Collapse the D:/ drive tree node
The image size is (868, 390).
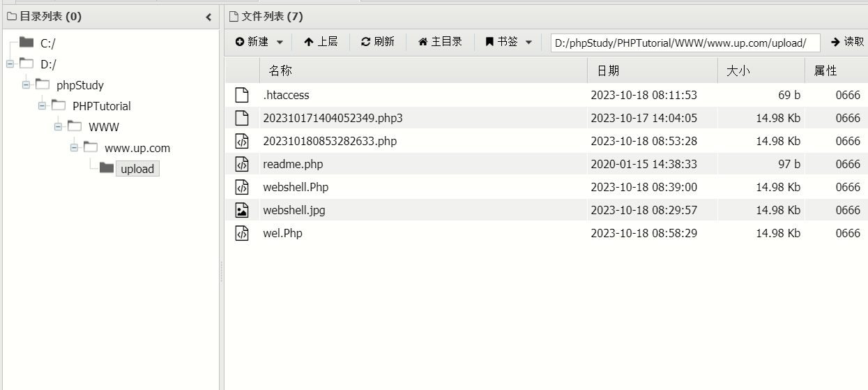pos(10,64)
